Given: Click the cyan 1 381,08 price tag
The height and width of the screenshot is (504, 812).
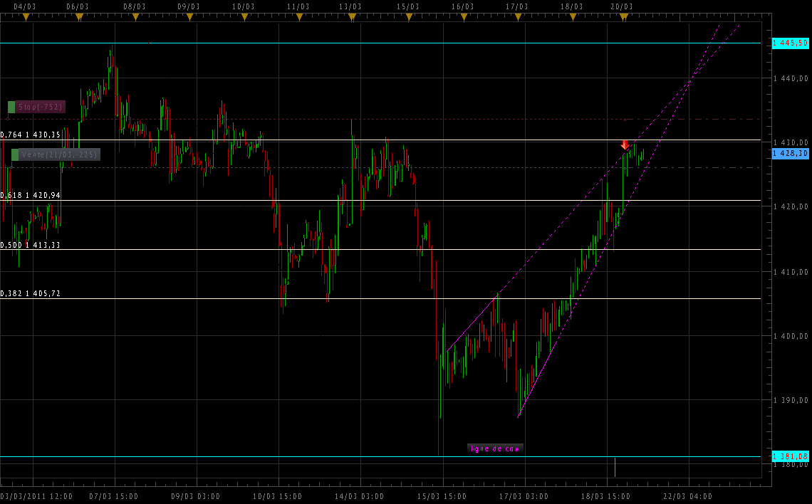Looking at the screenshot, I should 791,456.
